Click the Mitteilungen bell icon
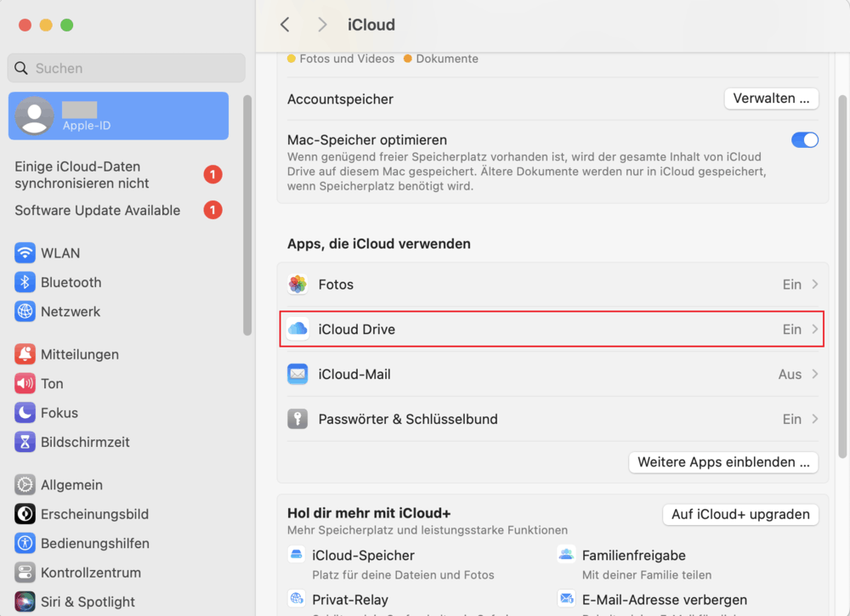The height and width of the screenshot is (616, 850). click(x=25, y=354)
